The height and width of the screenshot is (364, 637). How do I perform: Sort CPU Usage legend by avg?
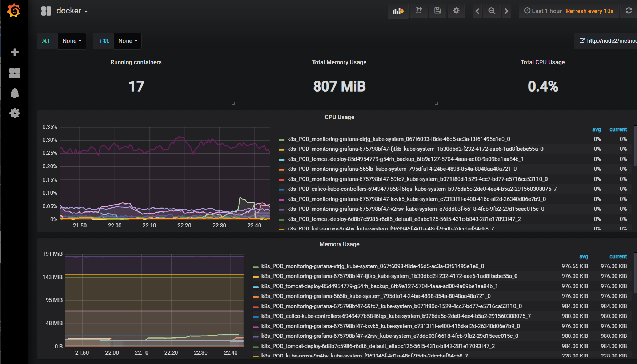596,130
